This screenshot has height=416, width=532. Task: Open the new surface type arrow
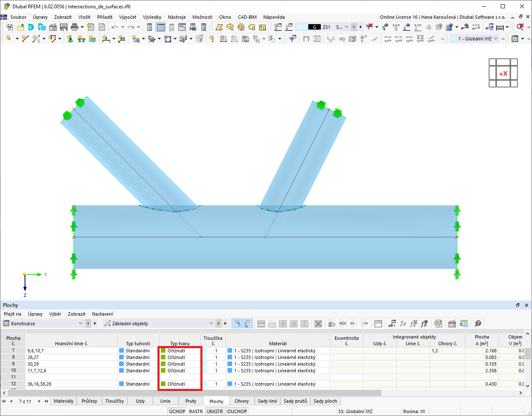click(x=143, y=39)
